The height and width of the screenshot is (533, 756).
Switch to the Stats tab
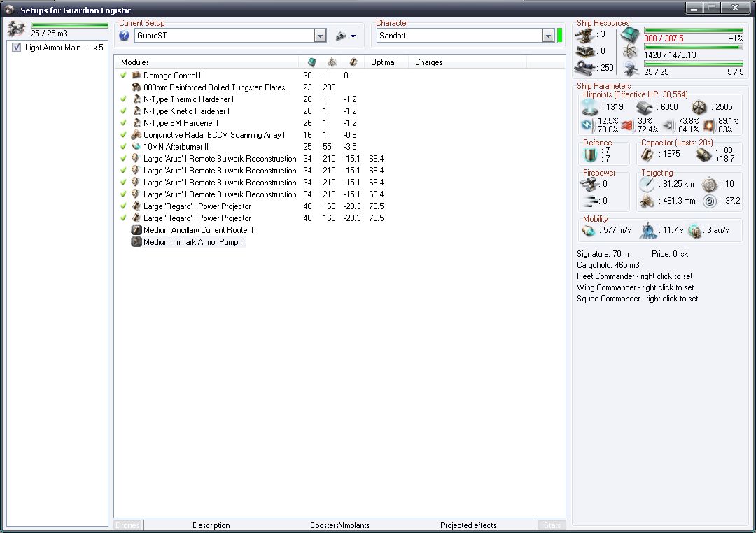coord(552,525)
